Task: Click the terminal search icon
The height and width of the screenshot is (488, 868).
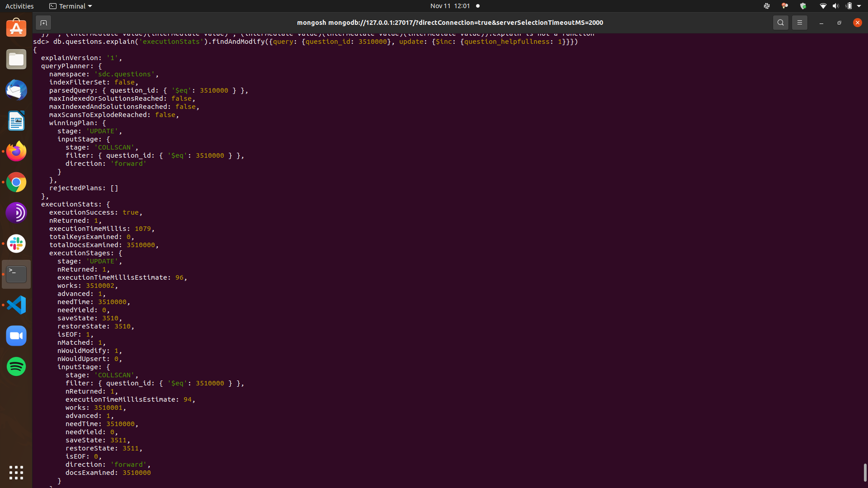Action: click(x=781, y=22)
